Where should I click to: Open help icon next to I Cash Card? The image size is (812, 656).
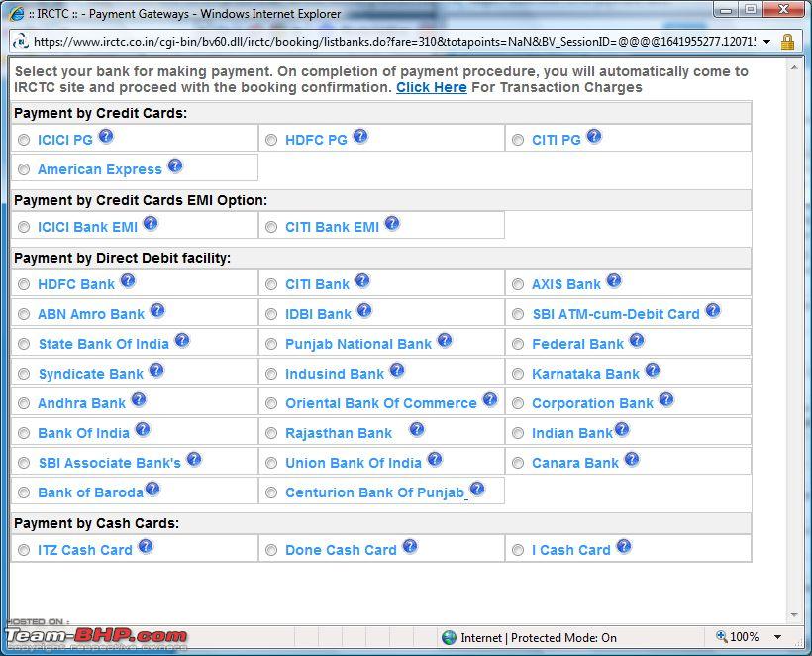624,546
